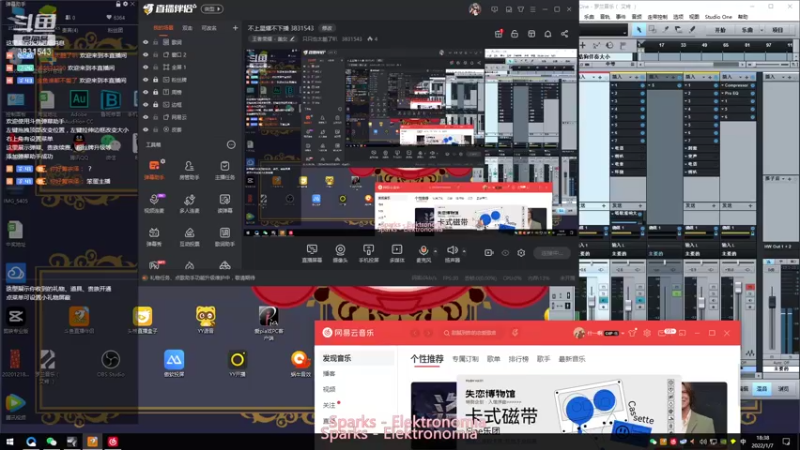This screenshot has height=450, width=800.
Task: Add 手机投屏 phone casting source
Action: coord(368,253)
